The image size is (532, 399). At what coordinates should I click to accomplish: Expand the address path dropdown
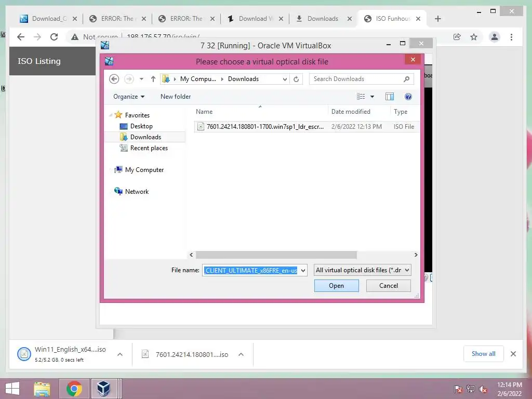pyautogui.click(x=285, y=79)
